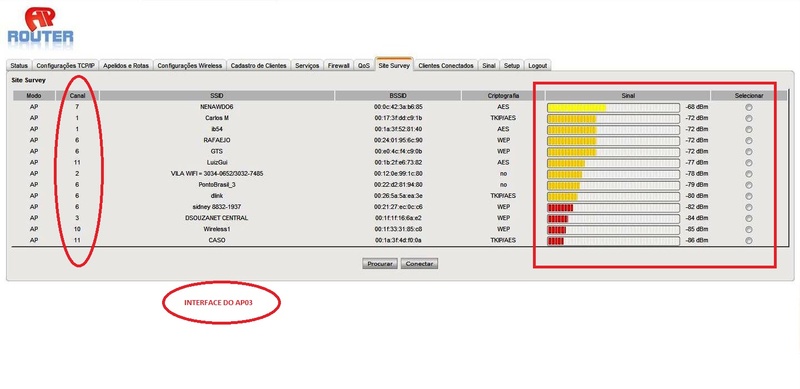Viewport: 800px width, 389px height.
Task: Select radio button for CASO network
Action: (748, 240)
